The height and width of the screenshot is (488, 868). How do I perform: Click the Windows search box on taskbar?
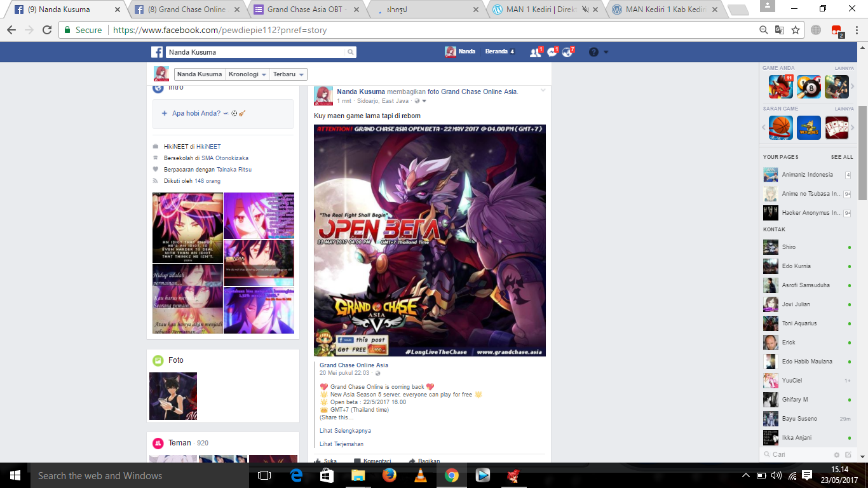[x=139, y=475]
